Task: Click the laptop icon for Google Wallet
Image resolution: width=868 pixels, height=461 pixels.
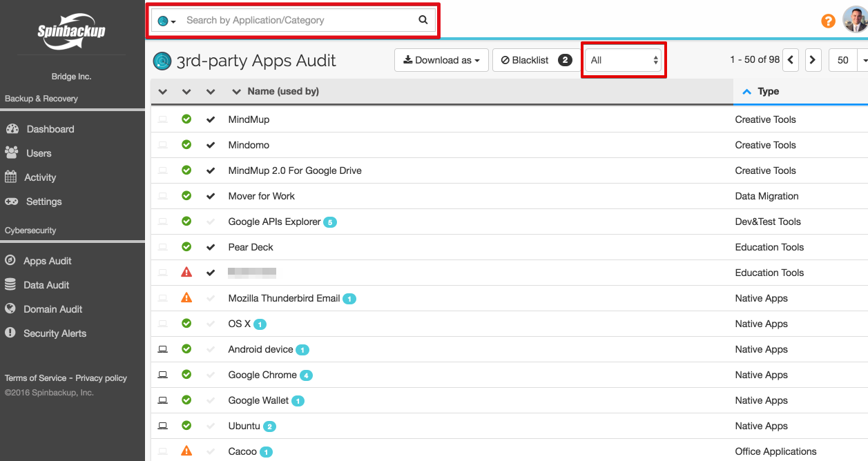Action: [162, 400]
